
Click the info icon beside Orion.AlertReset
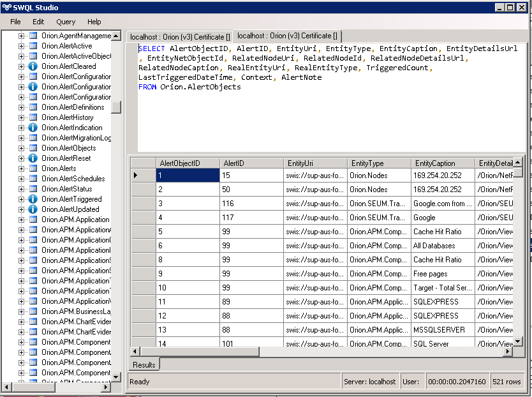coord(33,158)
